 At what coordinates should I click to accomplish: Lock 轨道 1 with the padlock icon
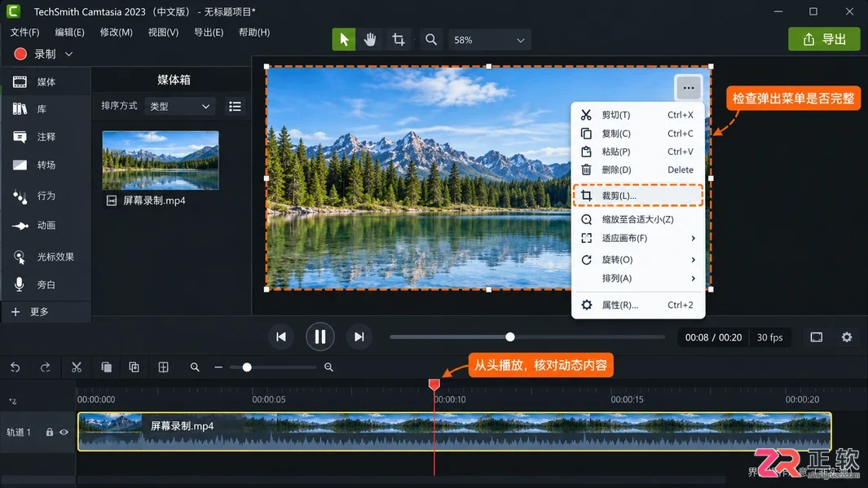point(49,432)
